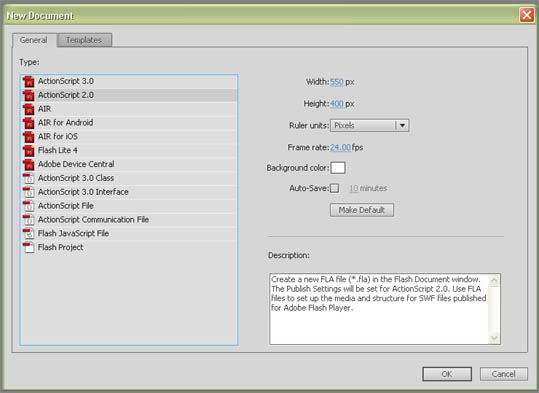Click the Flash Project icon
Viewport: 539px width, 393px height.
pos(29,247)
